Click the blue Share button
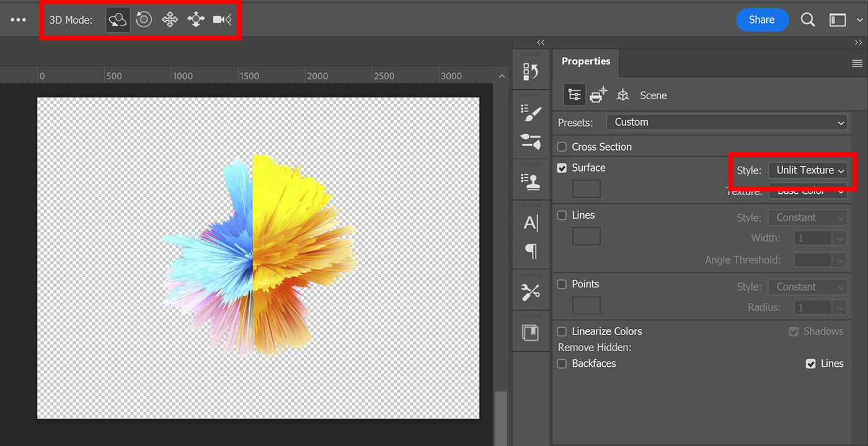The image size is (868, 446). tap(762, 19)
